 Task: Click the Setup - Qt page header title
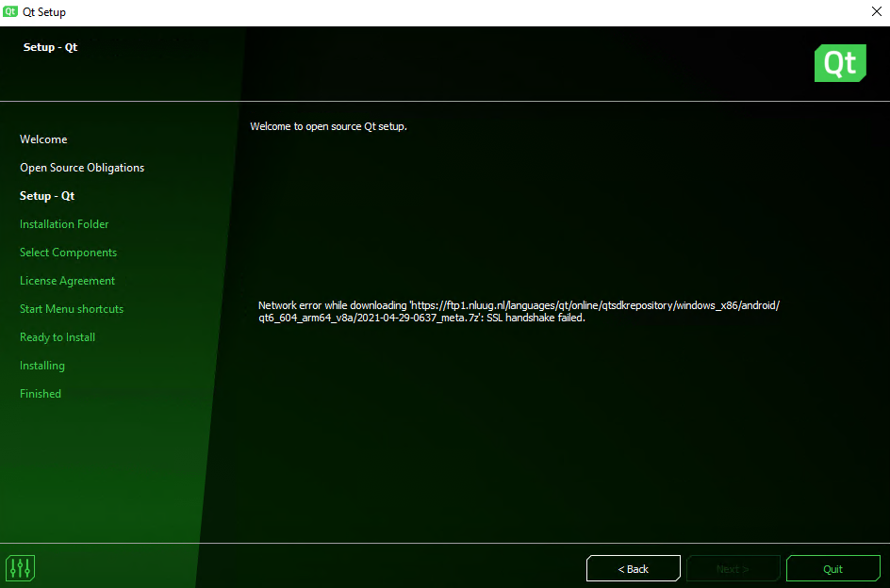coord(51,47)
